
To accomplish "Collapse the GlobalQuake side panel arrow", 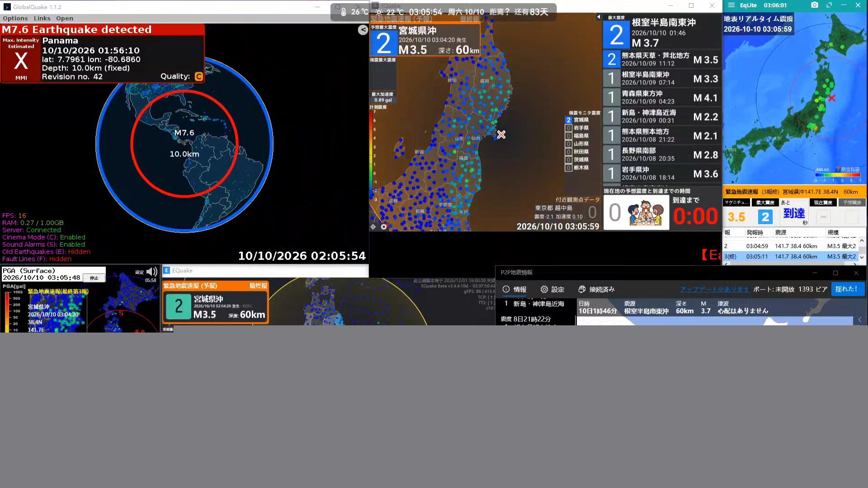I will [363, 30].
